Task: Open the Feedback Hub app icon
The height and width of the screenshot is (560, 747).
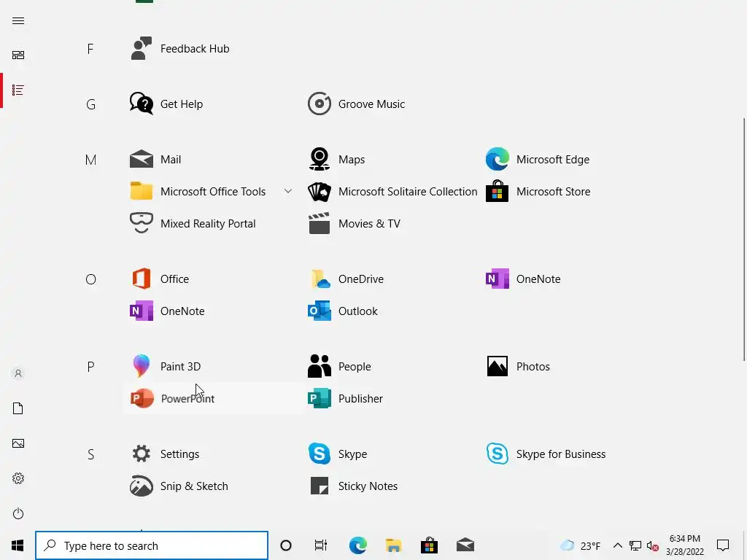Action: click(141, 49)
